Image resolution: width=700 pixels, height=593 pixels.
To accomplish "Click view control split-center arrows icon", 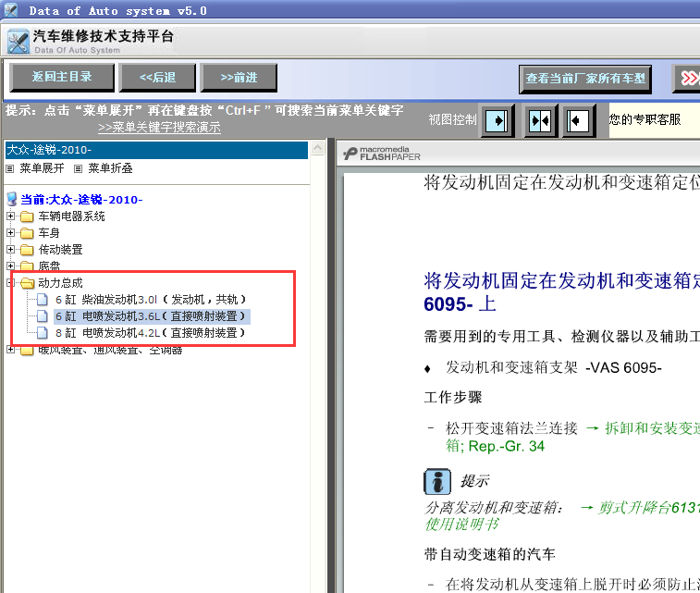I will 540,120.
